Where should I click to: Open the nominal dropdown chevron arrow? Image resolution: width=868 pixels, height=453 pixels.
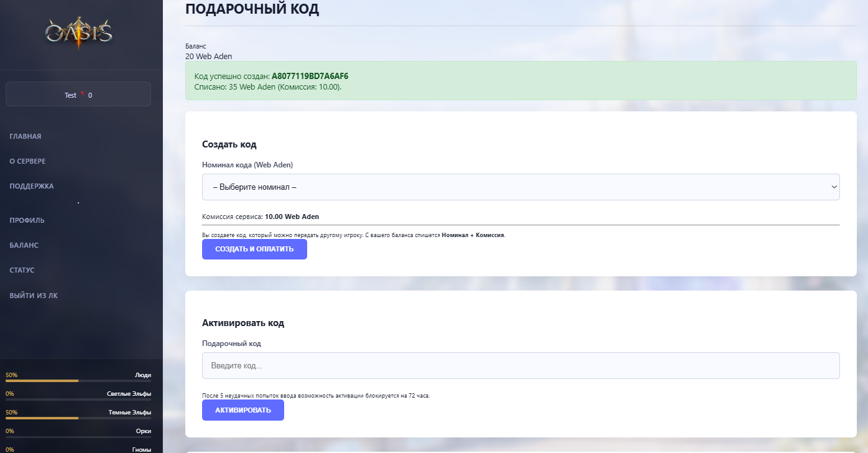click(834, 187)
